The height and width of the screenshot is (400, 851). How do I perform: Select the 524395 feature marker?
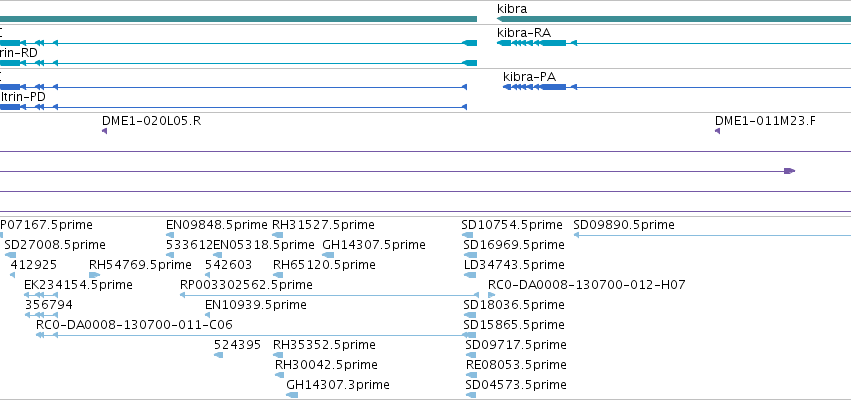[218, 355]
